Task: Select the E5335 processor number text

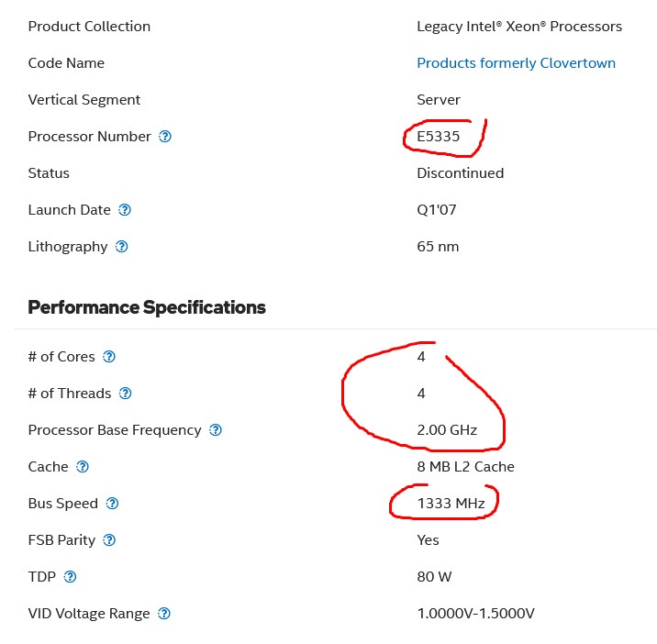Action: coord(439,137)
